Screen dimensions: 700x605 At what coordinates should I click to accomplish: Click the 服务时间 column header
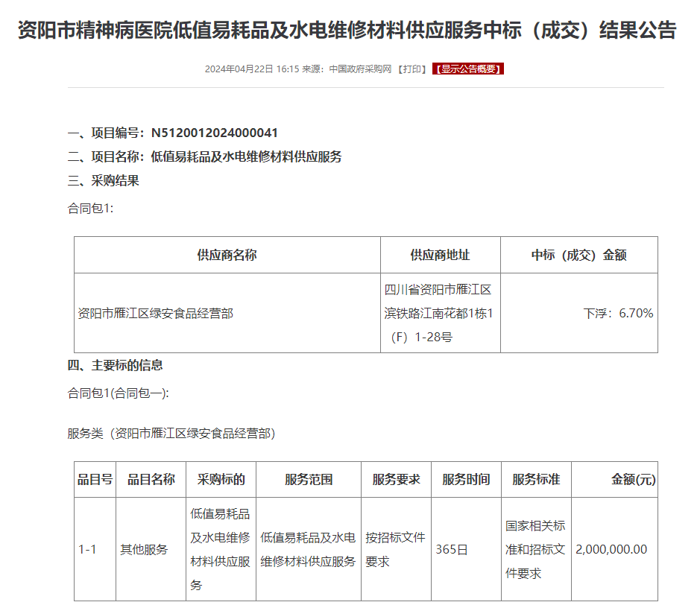click(x=466, y=480)
